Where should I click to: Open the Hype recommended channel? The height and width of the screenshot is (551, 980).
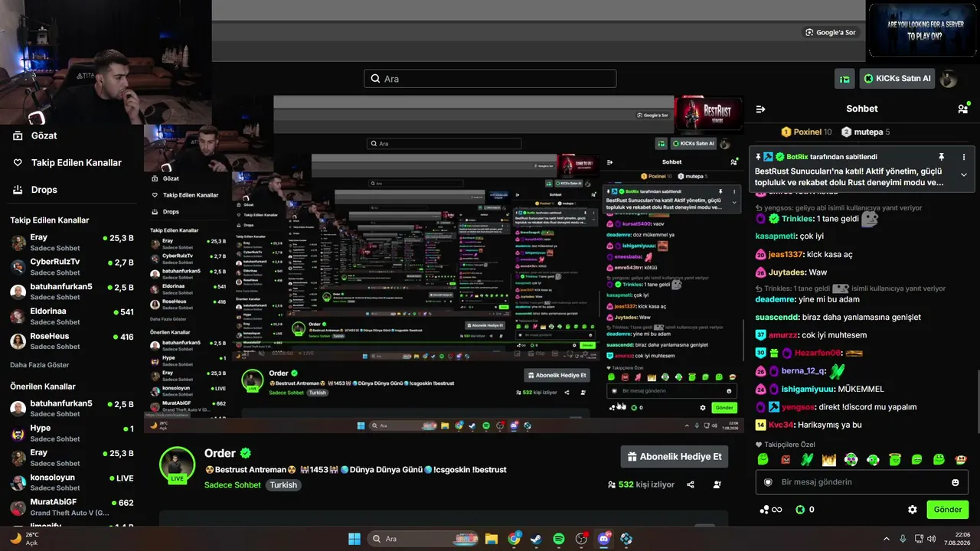tap(72, 433)
